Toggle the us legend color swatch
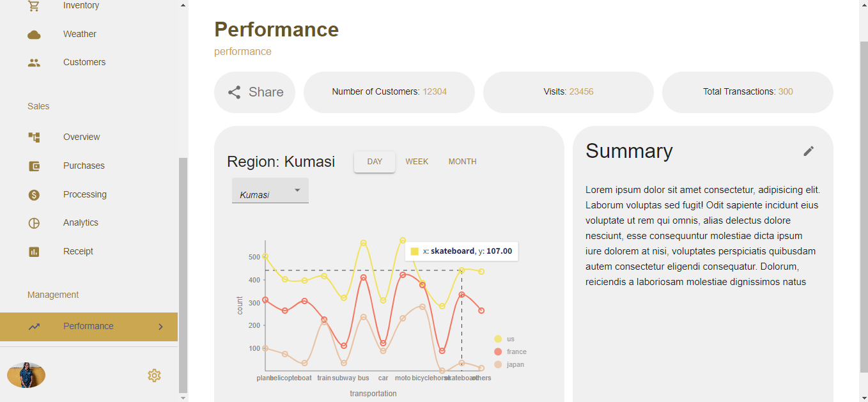This screenshot has width=868, height=402. [x=498, y=339]
